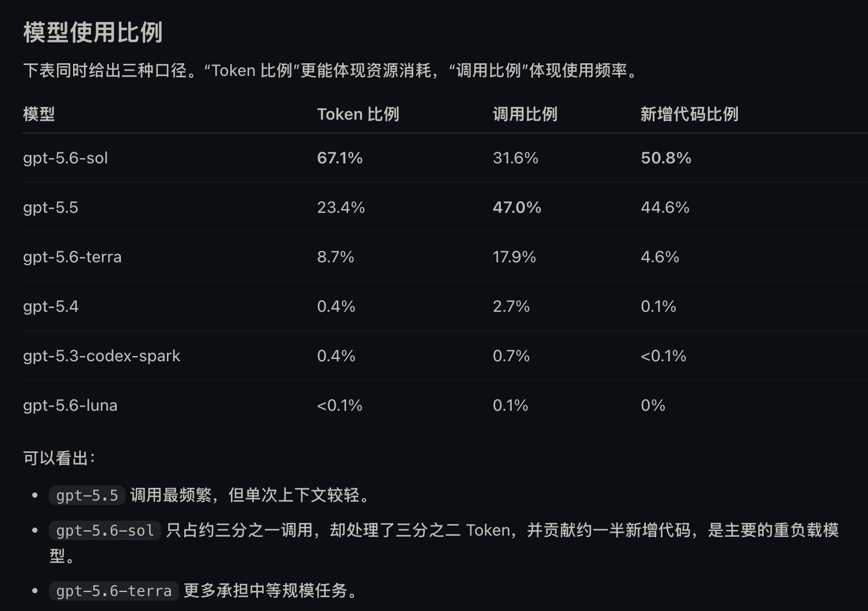This screenshot has height=611, width=868.
Task: Click the gpt-5.5 inline code bullet
Action: click(x=87, y=495)
